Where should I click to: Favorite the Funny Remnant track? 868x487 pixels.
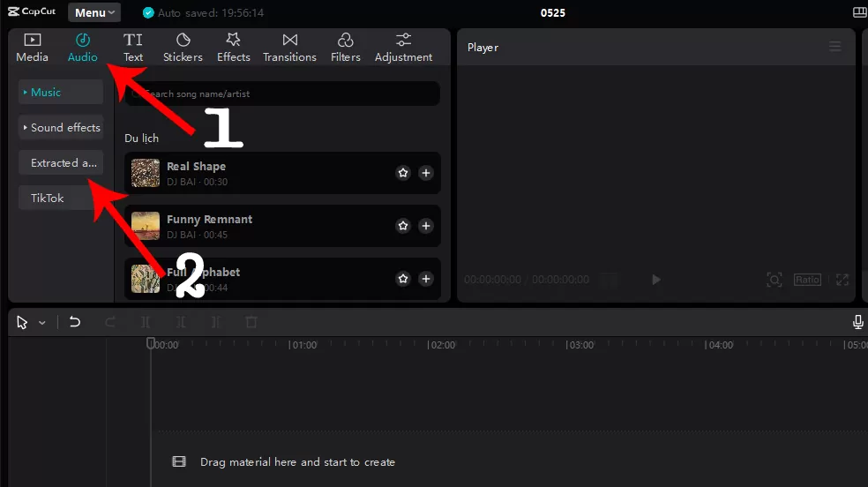403,226
